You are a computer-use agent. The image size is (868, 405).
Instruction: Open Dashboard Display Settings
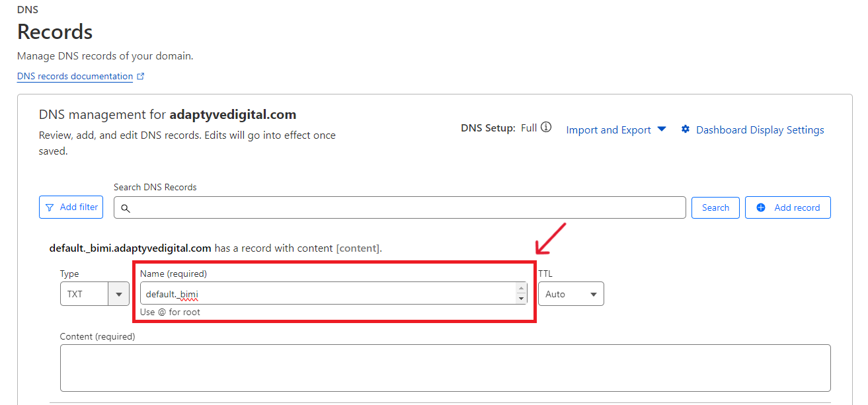[x=760, y=130]
